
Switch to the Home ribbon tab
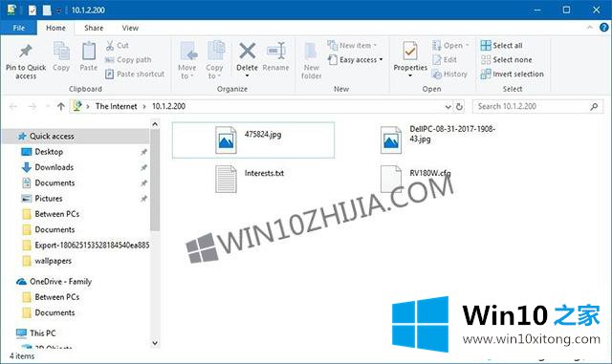click(x=55, y=28)
